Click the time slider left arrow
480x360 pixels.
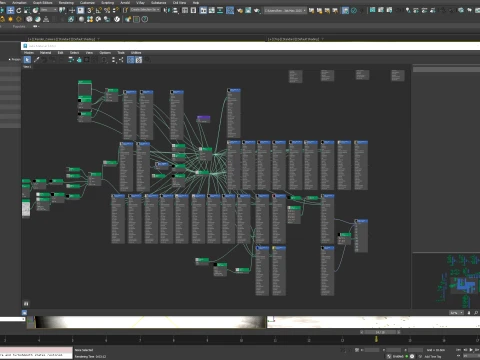tap(362, 332)
